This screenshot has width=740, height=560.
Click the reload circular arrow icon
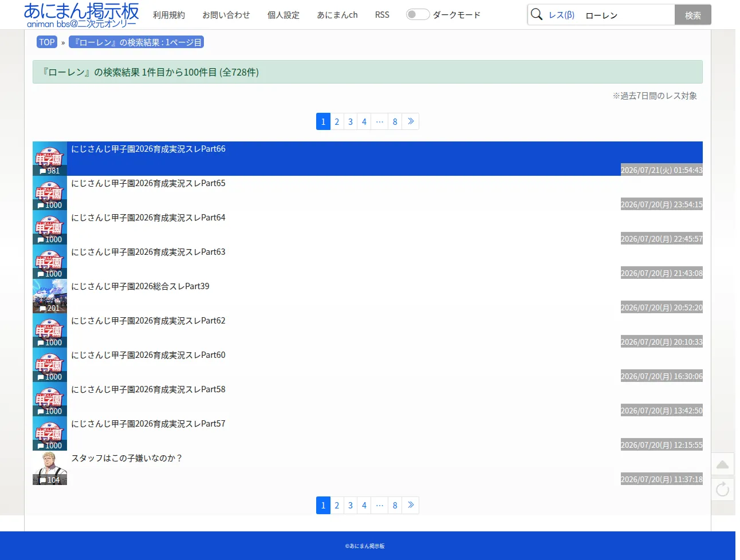coord(723,489)
